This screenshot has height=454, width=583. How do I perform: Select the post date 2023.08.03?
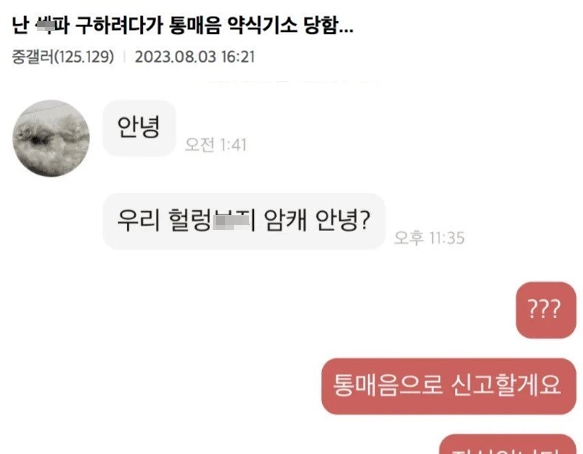175,57
